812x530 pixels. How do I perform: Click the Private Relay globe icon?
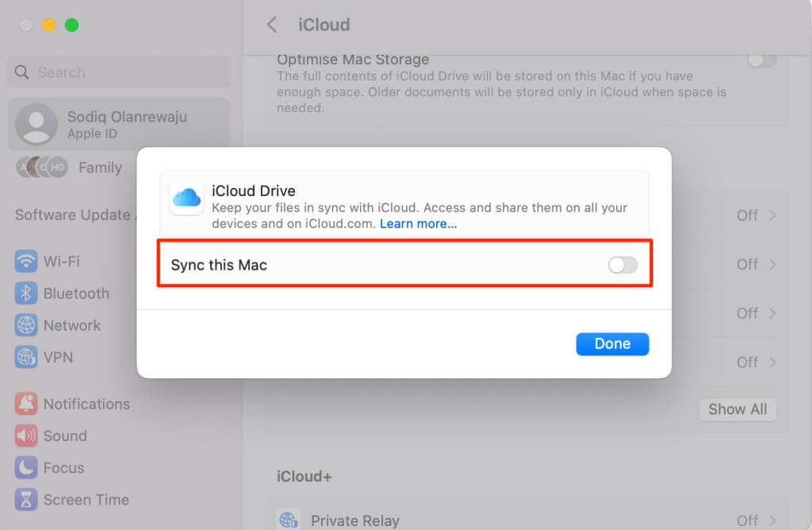[x=289, y=520]
